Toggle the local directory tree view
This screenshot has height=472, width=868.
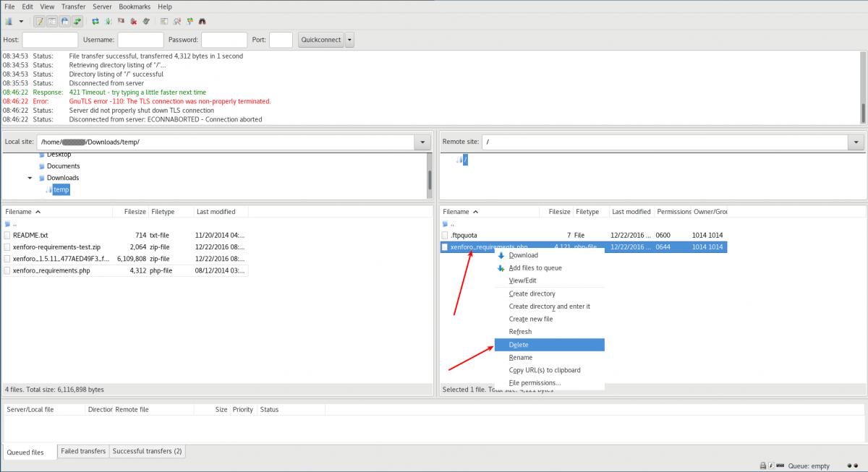tap(53, 21)
